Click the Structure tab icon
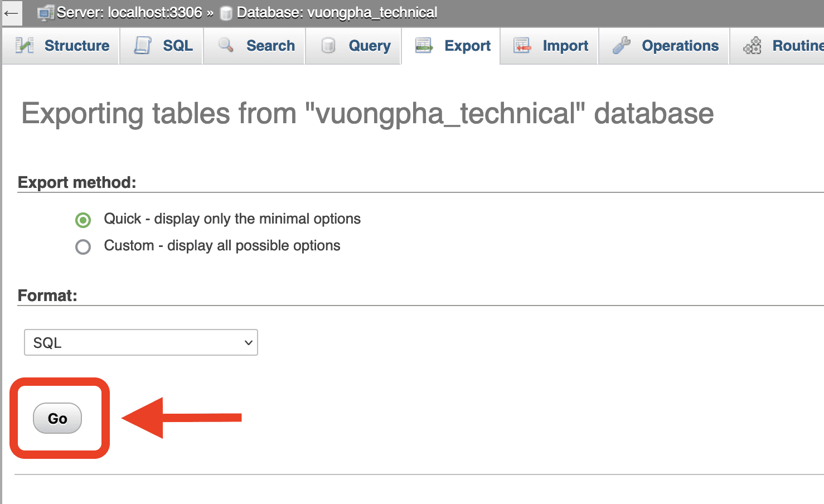Viewport: 824px width, 504px height. [x=25, y=46]
